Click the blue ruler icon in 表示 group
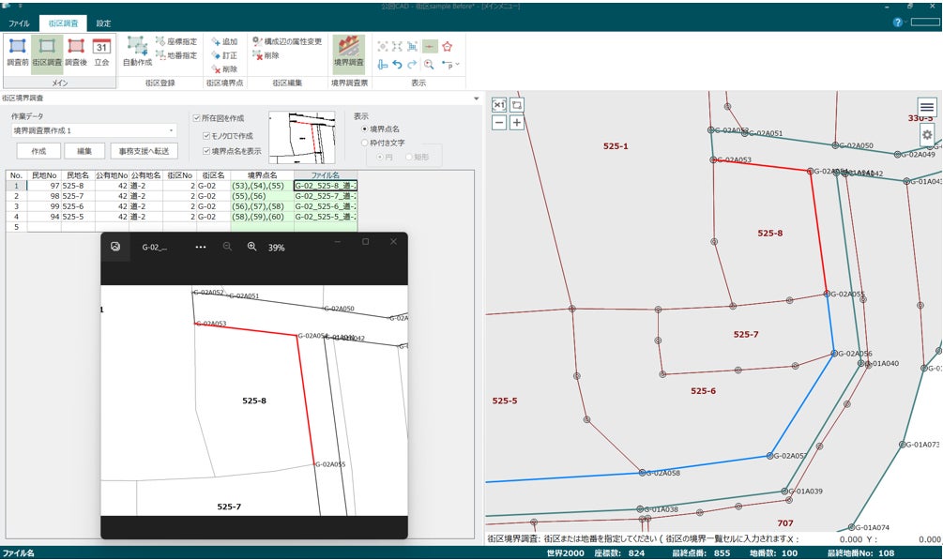Screen dimensions: 943x560 pos(383,64)
